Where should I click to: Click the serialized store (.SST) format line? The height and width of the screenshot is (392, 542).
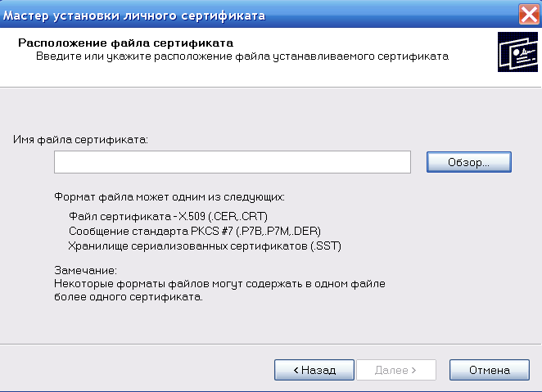point(205,246)
